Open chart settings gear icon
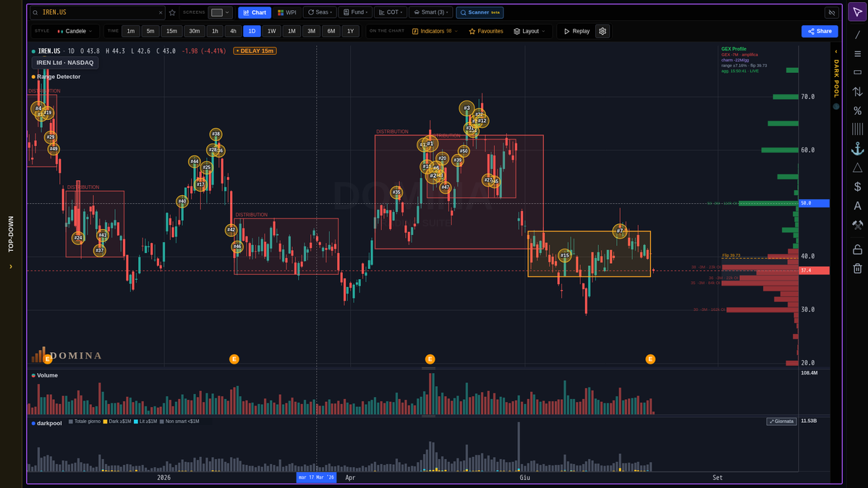The width and height of the screenshot is (868, 488). [603, 31]
